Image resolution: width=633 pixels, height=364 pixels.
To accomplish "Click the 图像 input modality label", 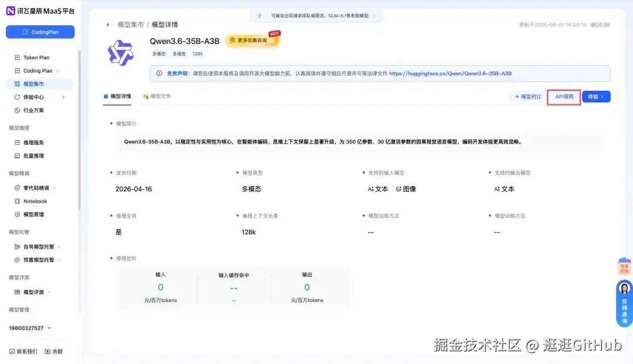I will pos(406,189).
